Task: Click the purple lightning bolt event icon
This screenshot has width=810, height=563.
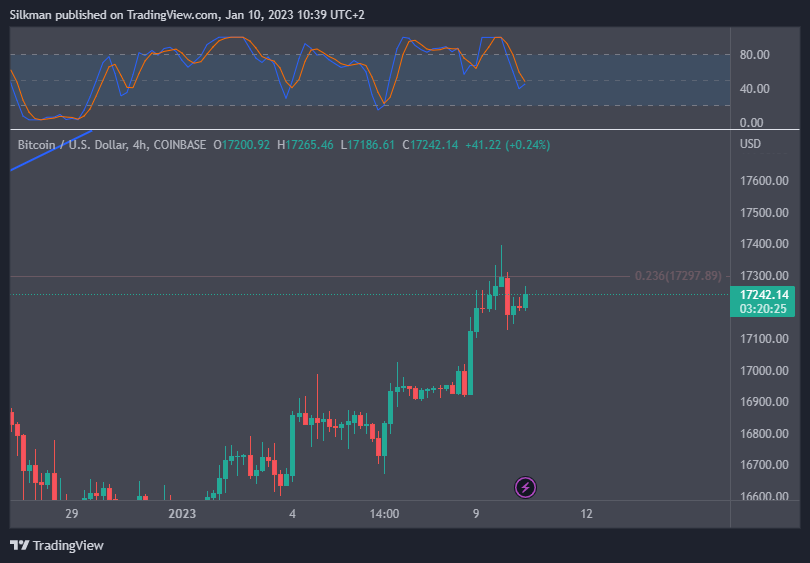Action: coord(525,487)
